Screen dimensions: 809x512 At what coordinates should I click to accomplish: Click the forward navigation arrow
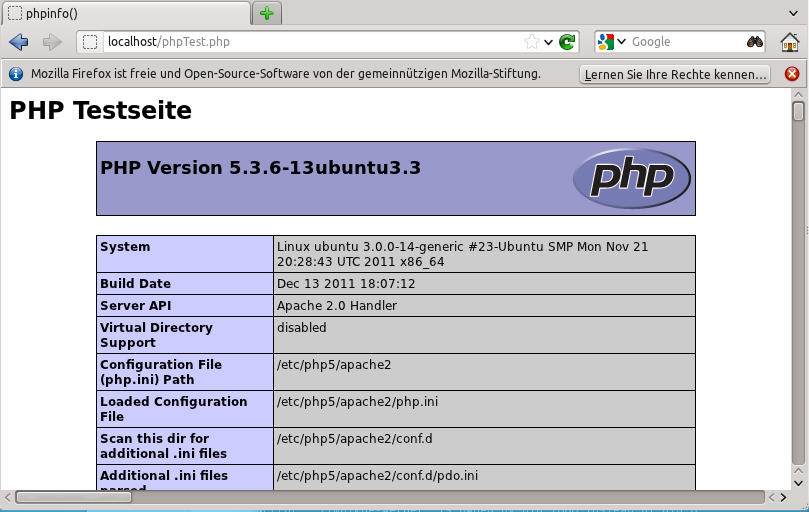(52, 42)
